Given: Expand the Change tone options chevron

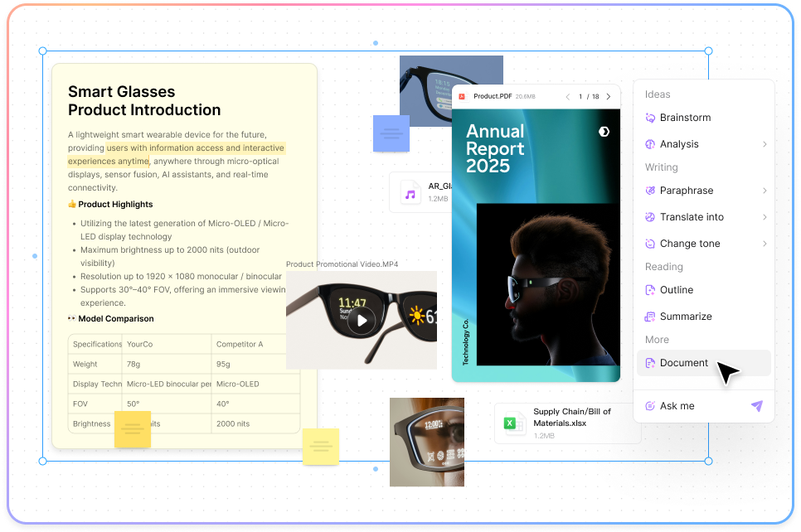Looking at the screenshot, I should click(764, 244).
